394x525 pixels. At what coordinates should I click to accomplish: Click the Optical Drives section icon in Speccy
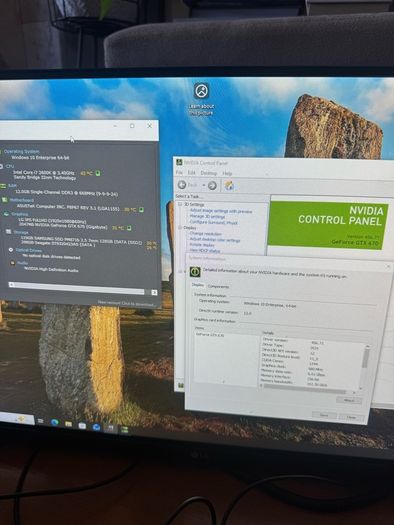pos(11,250)
